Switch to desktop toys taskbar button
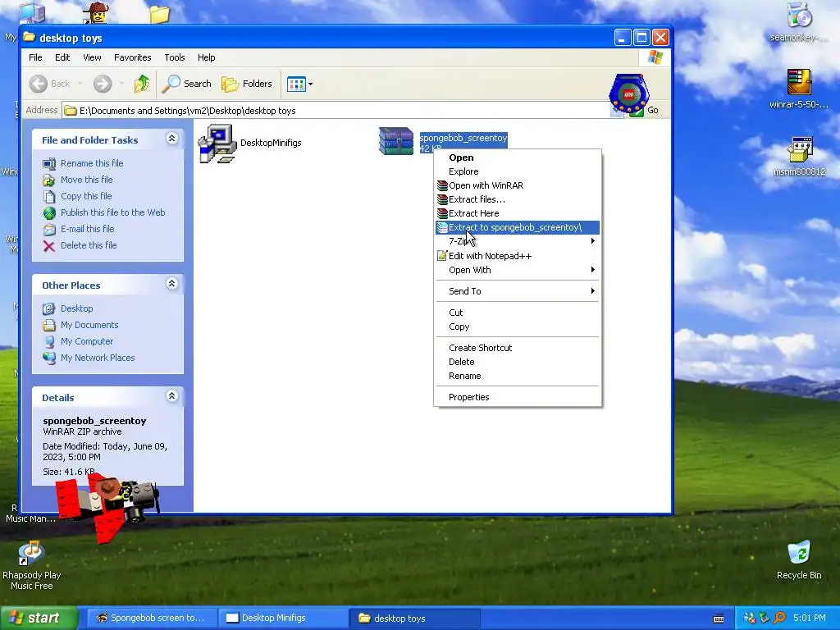 click(414, 619)
